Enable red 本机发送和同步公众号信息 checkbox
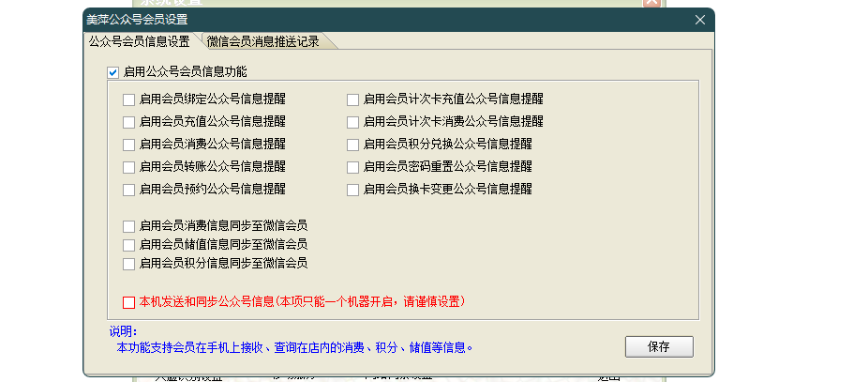The image size is (868, 382). pos(128,302)
